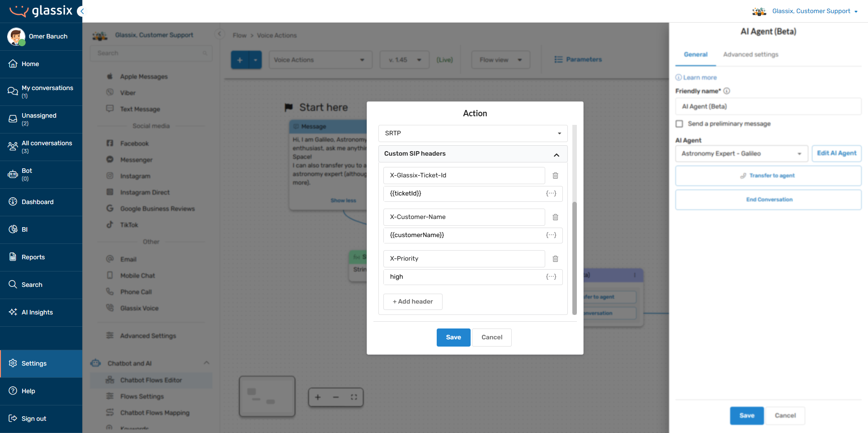Toggle Send a preliminary message checkbox
The width and height of the screenshot is (868, 433).
(x=679, y=124)
